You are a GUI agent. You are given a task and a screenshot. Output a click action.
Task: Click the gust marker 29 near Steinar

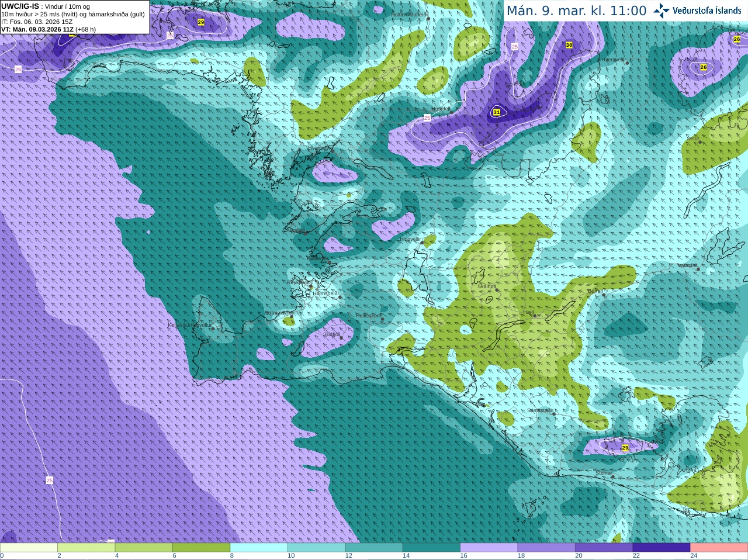point(625,448)
